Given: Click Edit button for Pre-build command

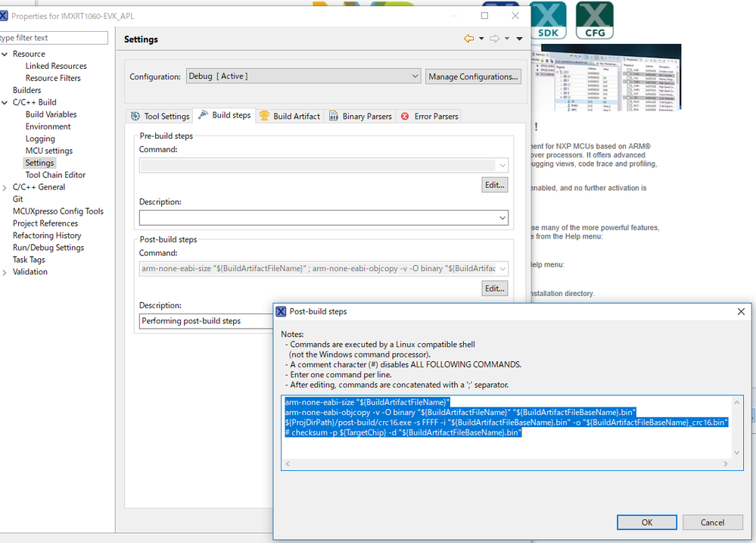Looking at the screenshot, I should click(x=495, y=185).
